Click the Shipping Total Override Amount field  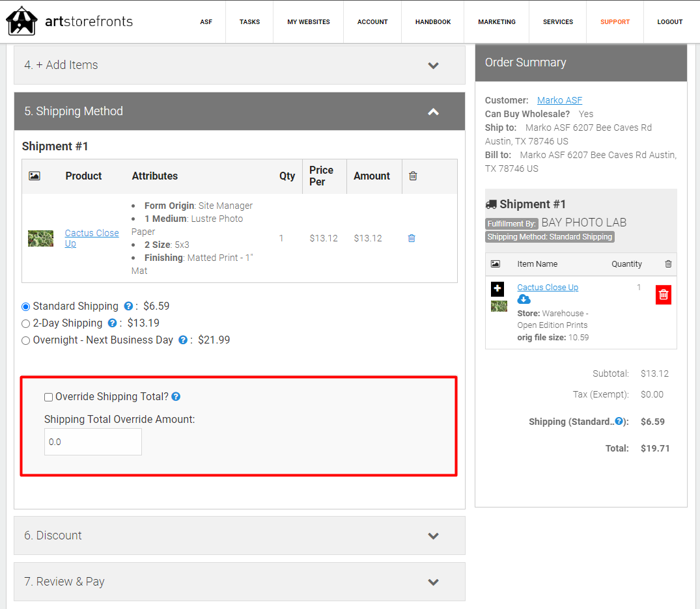pyautogui.click(x=93, y=442)
